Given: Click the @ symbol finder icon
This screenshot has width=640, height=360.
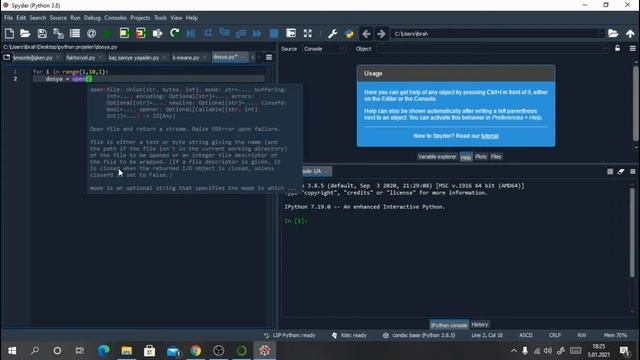Looking at the screenshot, I should pyautogui.click(x=91, y=33).
